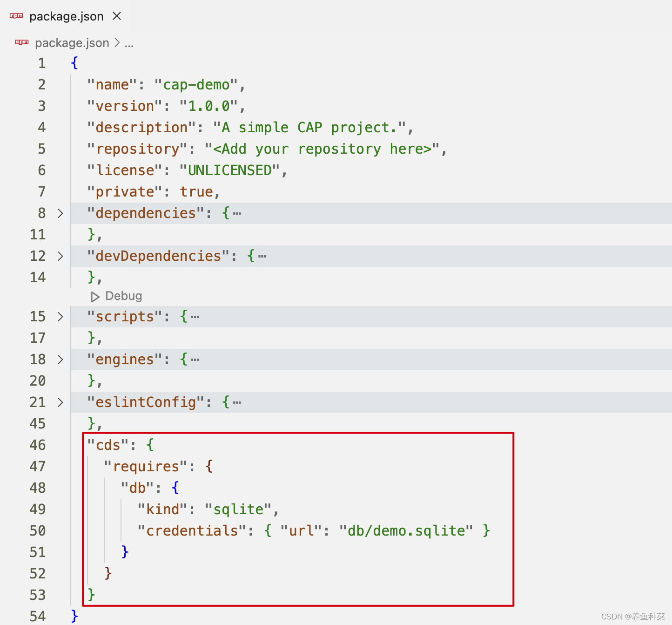672x625 pixels.
Task: Click the npm icon in the tab
Action: (x=16, y=16)
